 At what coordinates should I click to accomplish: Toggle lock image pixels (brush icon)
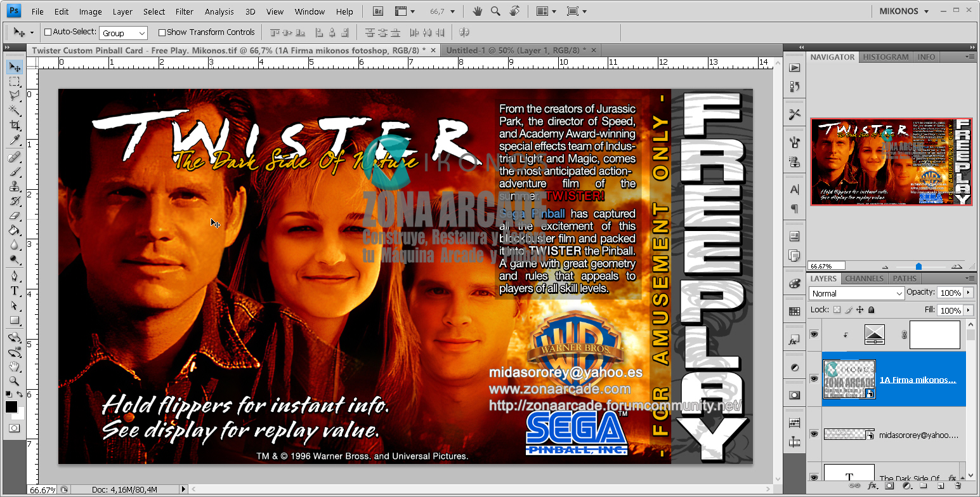(x=849, y=310)
